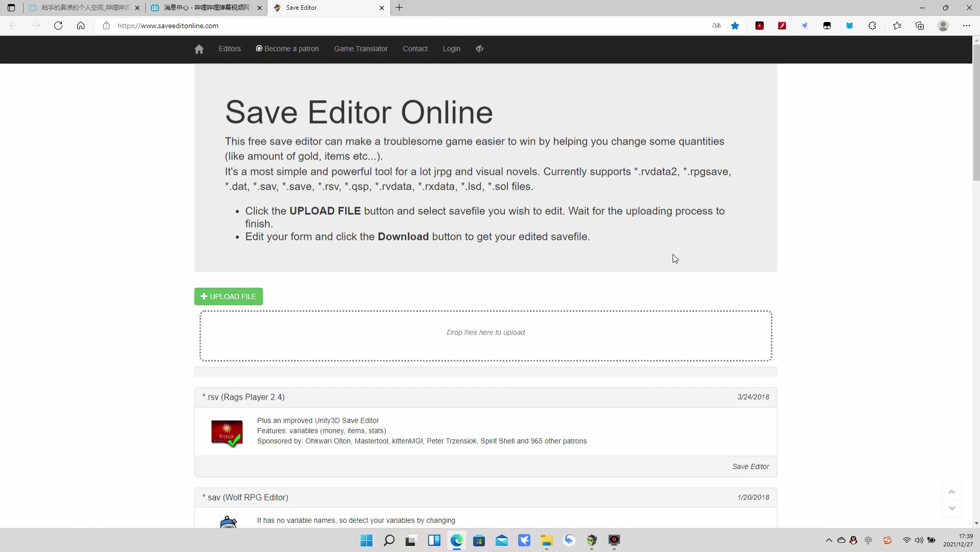This screenshot has height=552, width=980.
Task: Click the browser profile avatar
Action: 943,26
